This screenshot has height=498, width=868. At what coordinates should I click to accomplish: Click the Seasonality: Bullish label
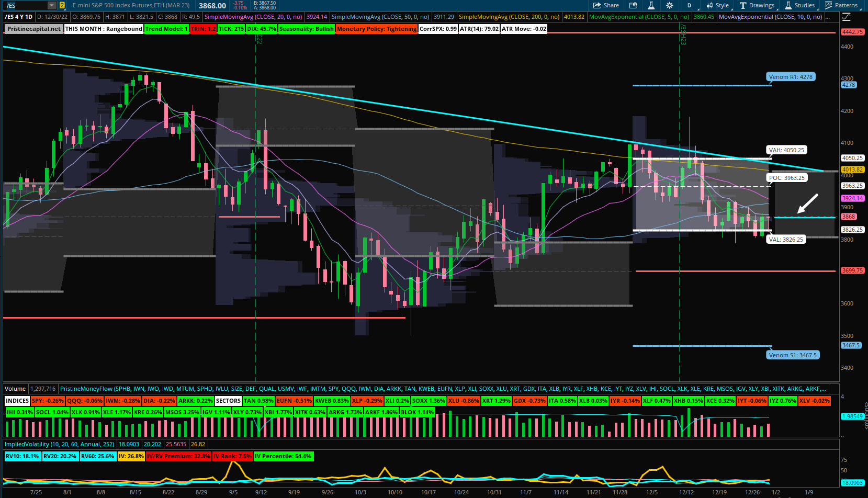click(x=307, y=29)
